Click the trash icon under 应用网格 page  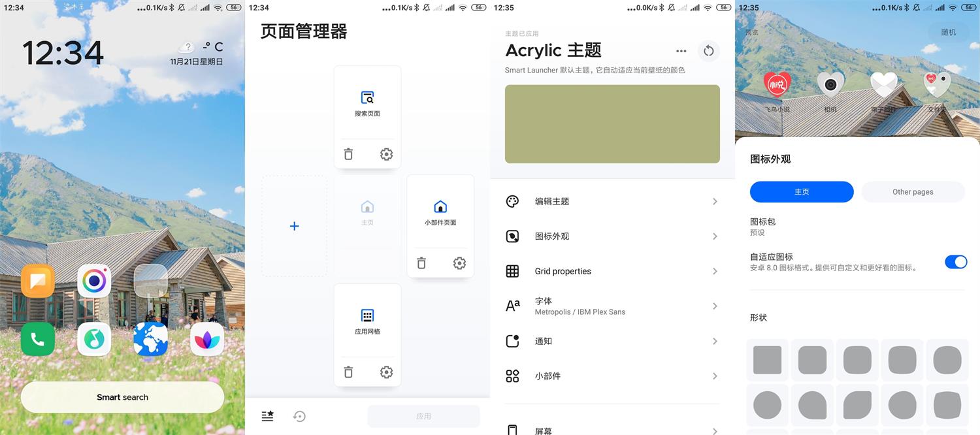[348, 372]
